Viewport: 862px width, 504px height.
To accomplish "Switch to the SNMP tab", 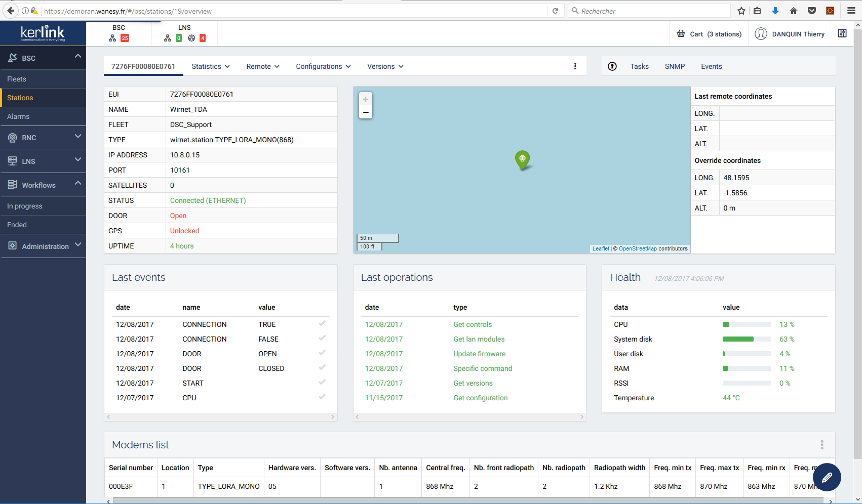I will point(675,66).
